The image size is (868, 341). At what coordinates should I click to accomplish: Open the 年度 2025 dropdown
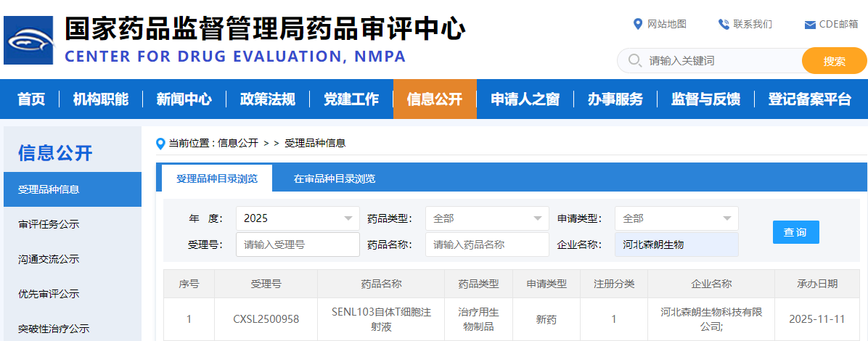click(x=298, y=218)
